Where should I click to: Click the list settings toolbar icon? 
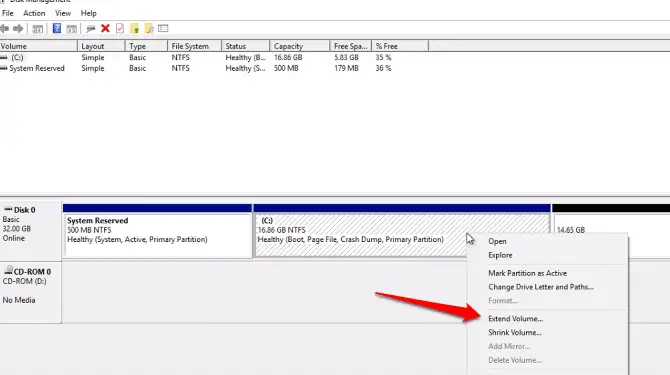pyautogui.click(x=163, y=29)
